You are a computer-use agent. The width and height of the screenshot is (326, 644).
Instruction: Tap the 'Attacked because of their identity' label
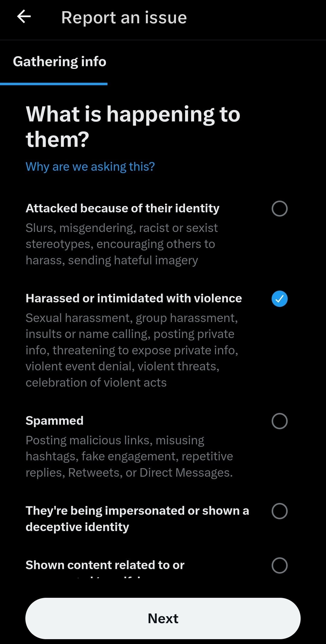click(x=123, y=208)
